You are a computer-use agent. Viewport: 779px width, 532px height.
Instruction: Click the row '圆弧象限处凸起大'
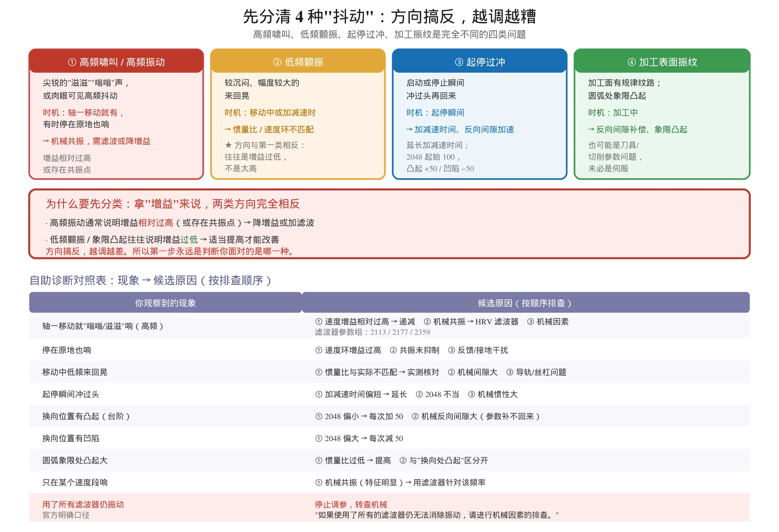(389, 460)
